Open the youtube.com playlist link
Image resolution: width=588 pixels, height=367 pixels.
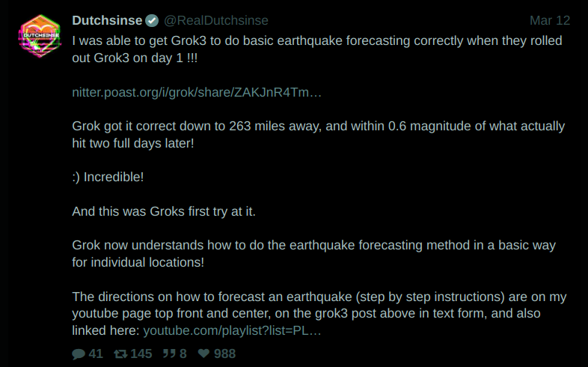[x=232, y=330]
